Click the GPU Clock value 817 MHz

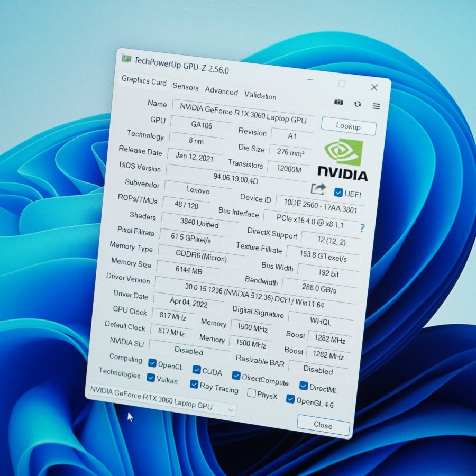(173, 316)
